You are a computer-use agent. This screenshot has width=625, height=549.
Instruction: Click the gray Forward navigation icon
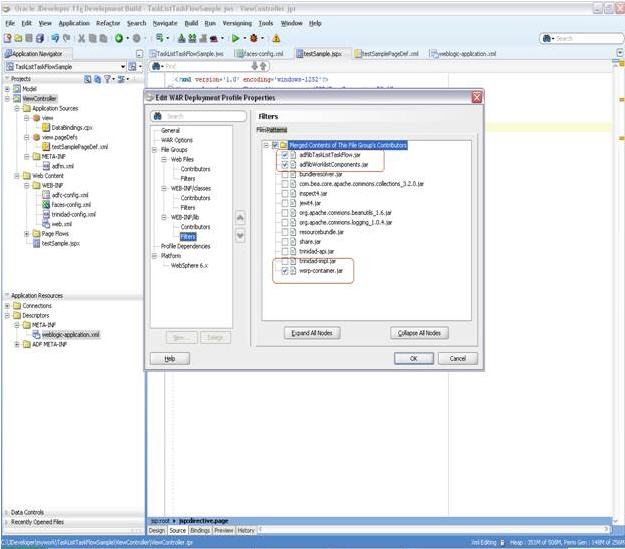click(x=137, y=38)
